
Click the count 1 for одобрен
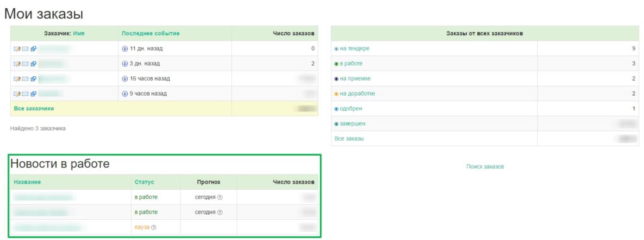(x=634, y=109)
